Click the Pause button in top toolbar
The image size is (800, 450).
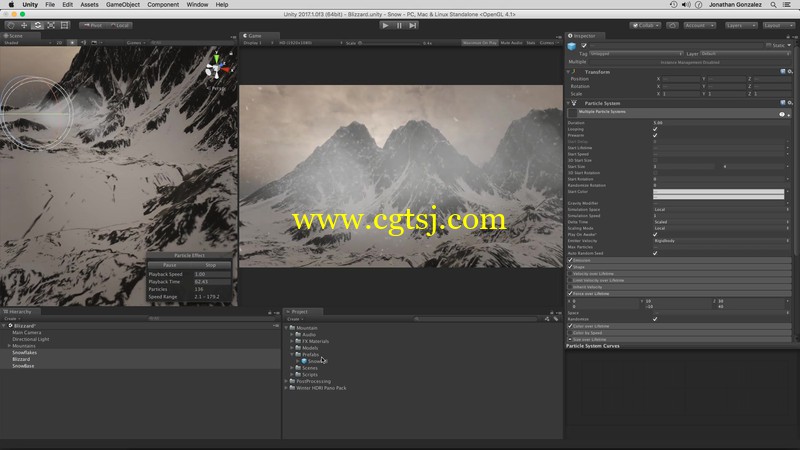tap(399, 25)
